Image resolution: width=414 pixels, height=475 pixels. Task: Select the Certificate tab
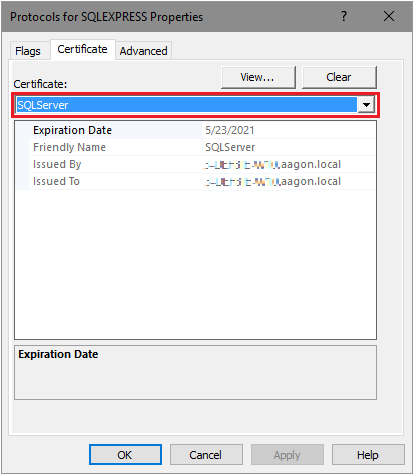pyautogui.click(x=83, y=49)
